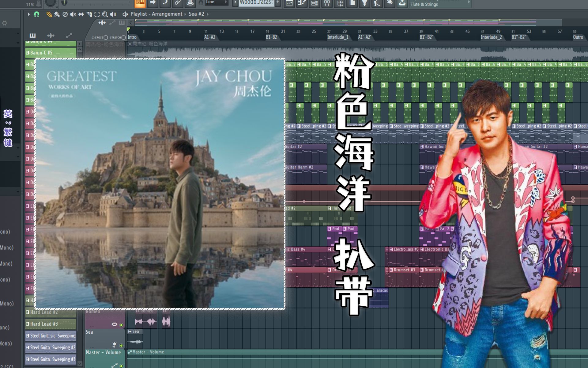Select Steel Guita..Sweeping #2 in picker
Viewport: 588px width, 368px height.
[51, 347]
